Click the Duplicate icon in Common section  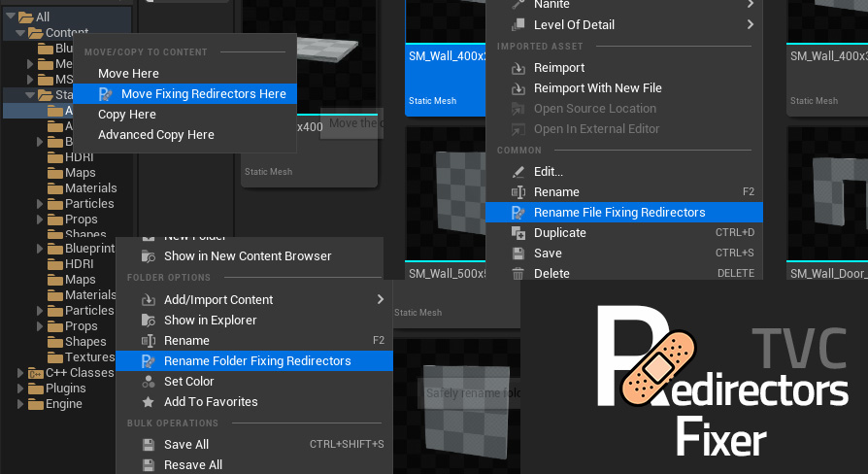(518, 233)
